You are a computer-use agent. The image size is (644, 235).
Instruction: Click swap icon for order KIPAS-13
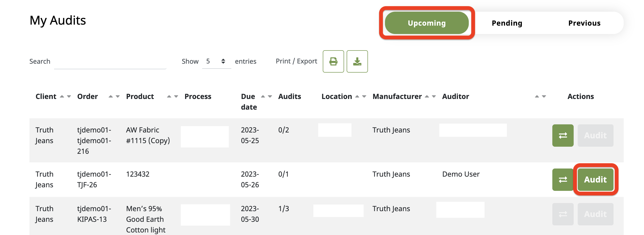563,214
